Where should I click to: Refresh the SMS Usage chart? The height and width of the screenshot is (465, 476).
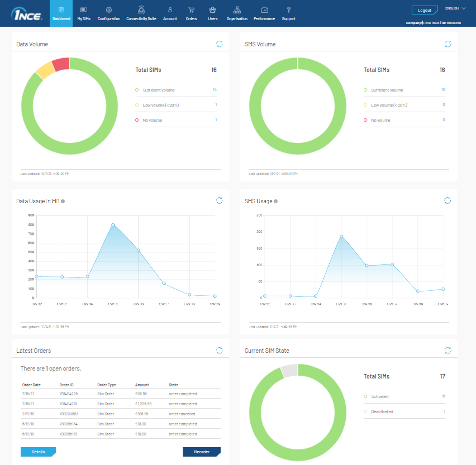(447, 200)
